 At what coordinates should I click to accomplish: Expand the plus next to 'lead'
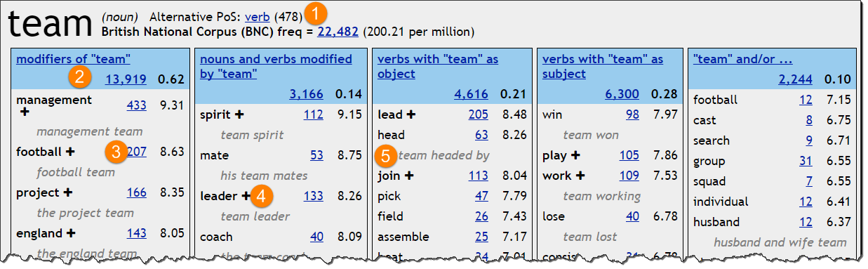[x=411, y=114]
